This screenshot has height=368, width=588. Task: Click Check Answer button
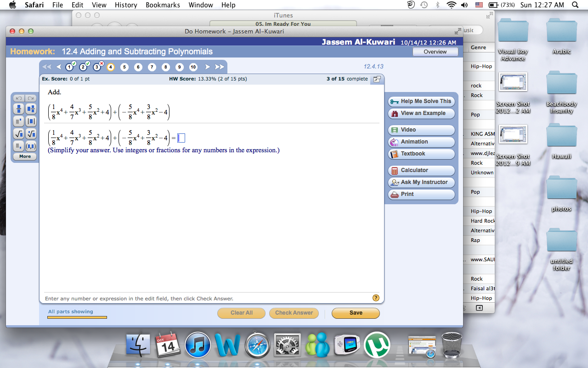(294, 313)
